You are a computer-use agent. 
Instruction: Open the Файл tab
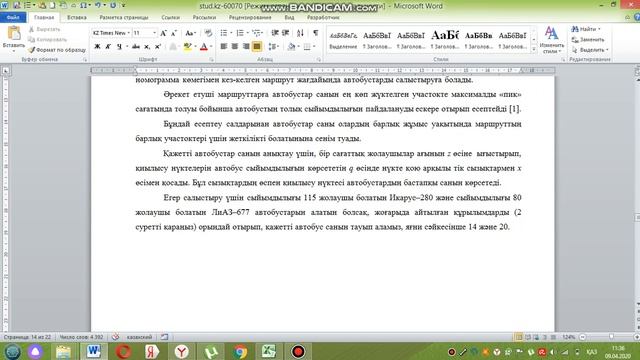click(x=13, y=18)
